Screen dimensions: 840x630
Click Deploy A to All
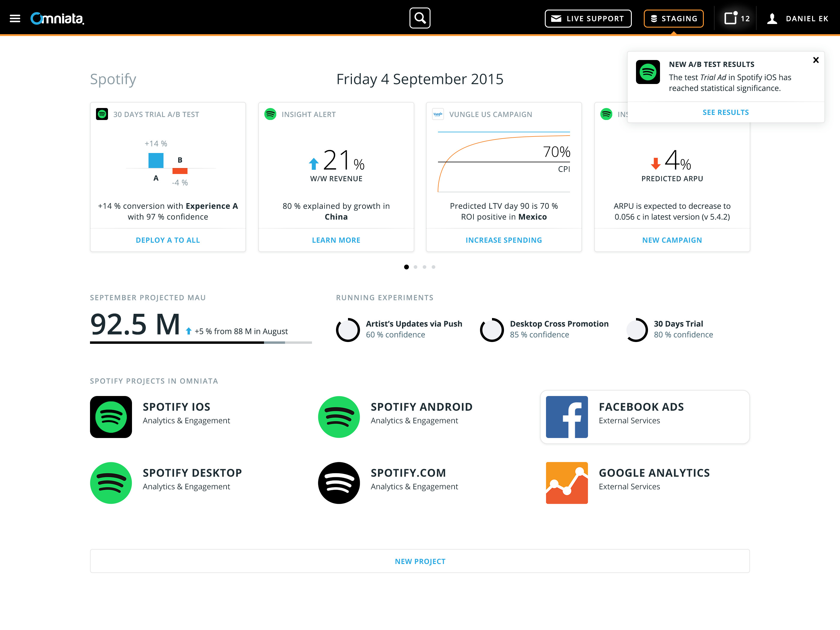click(x=168, y=240)
